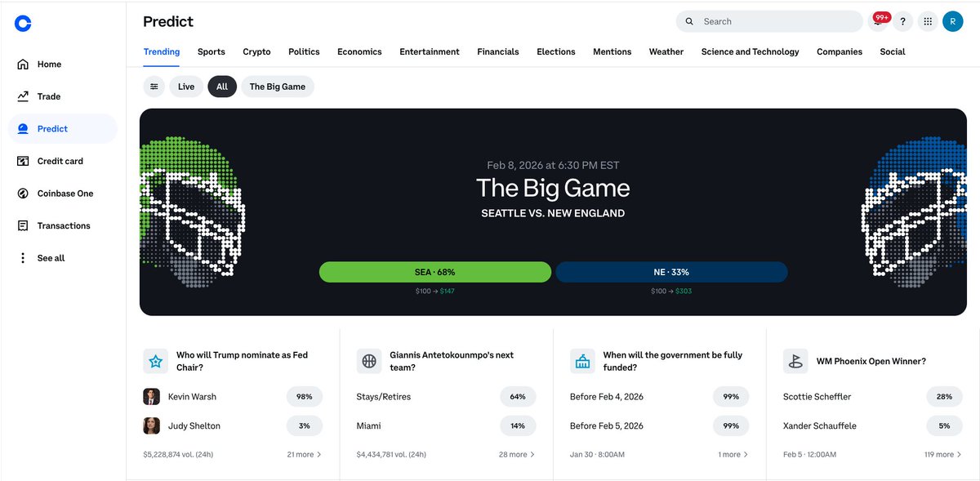Screen dimensions: 980x481
Task: Open 'When will the government be fully funded?'
Action: click(673, 361)
